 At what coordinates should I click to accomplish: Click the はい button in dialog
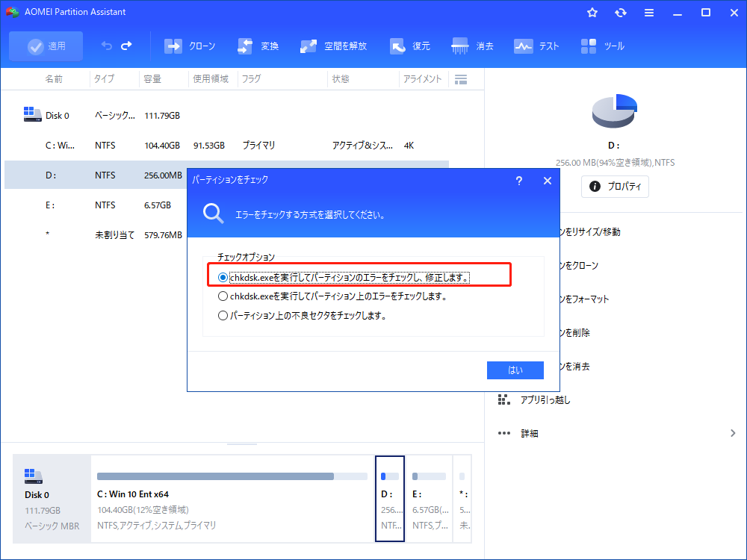(515, 370)
